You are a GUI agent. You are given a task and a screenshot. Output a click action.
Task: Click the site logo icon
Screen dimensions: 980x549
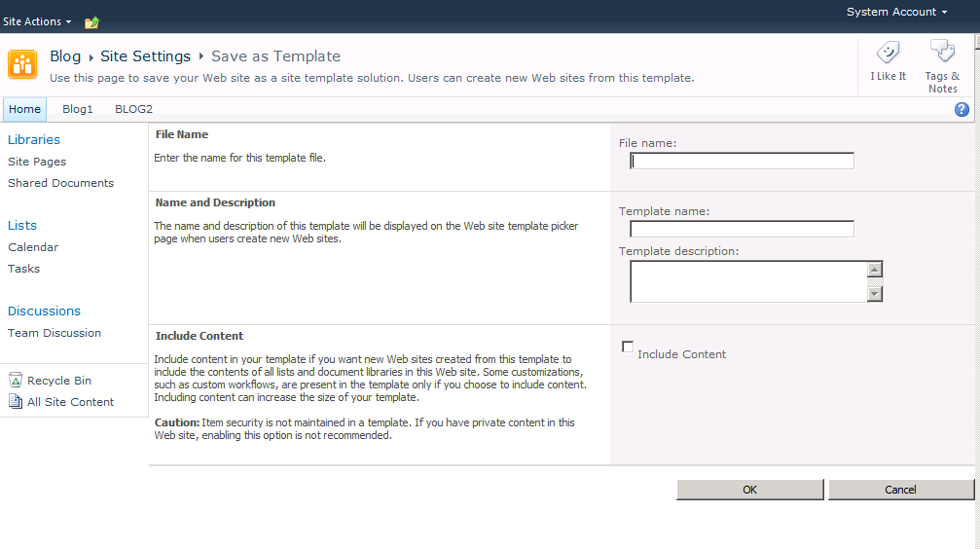click(x=22, y=64)
